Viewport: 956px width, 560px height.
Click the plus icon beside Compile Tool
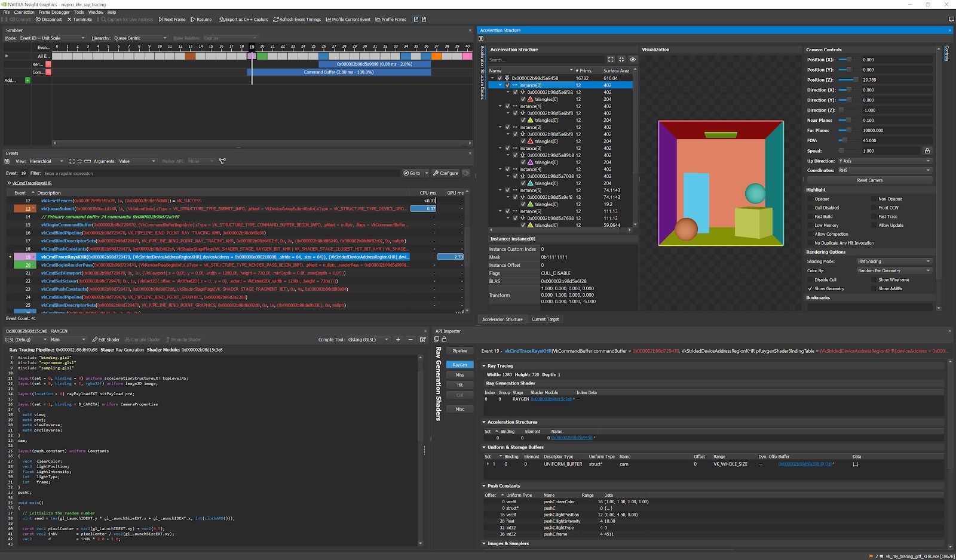coord(399,340)
